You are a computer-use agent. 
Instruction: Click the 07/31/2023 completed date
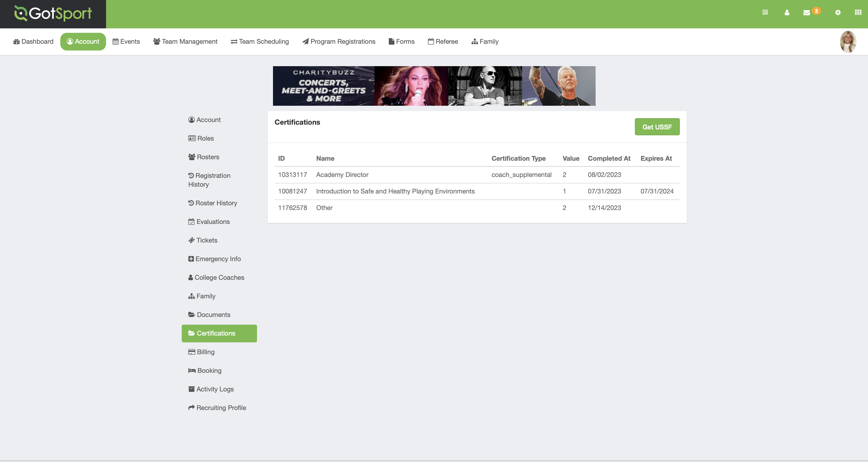point(604,191)
